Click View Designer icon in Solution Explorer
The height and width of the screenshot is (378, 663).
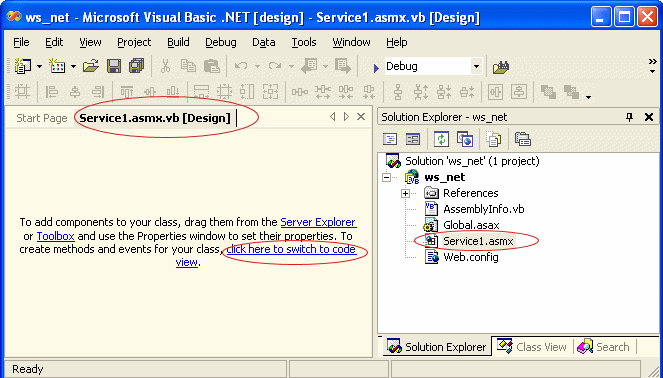[x=413, y=139]
